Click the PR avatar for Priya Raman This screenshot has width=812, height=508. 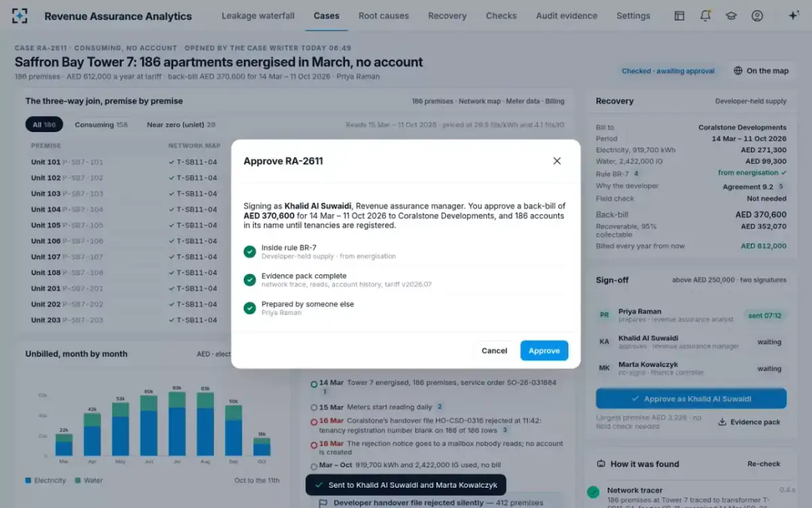[x=604, y=316]
